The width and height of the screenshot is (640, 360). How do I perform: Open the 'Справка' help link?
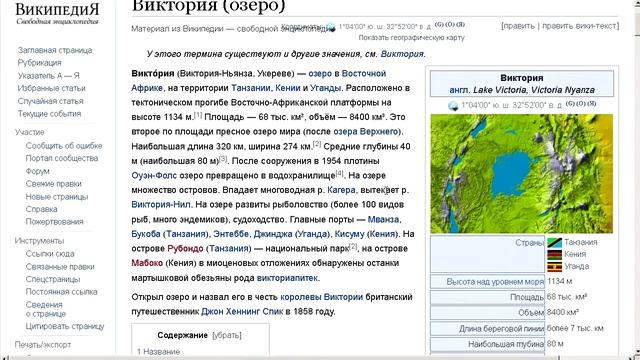[41, 209]
